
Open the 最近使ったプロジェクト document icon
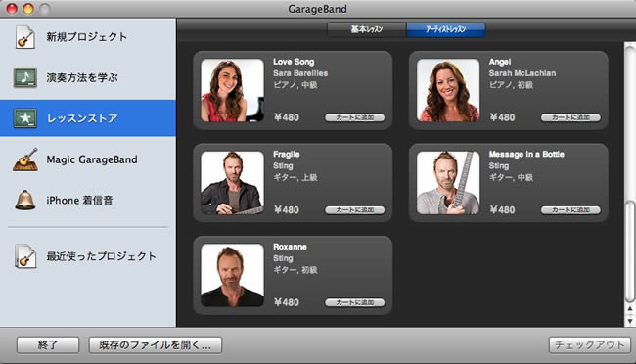(25, 256)
